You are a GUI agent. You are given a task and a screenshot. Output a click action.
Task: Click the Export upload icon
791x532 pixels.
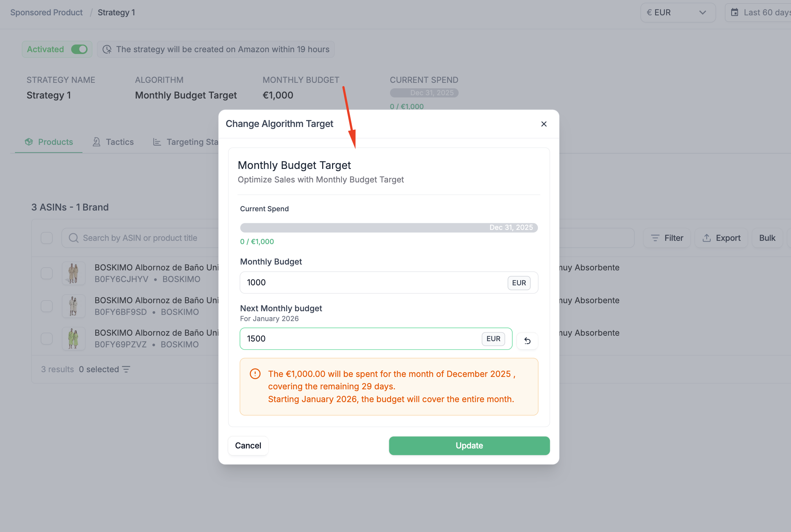click(x=707, y=238)
